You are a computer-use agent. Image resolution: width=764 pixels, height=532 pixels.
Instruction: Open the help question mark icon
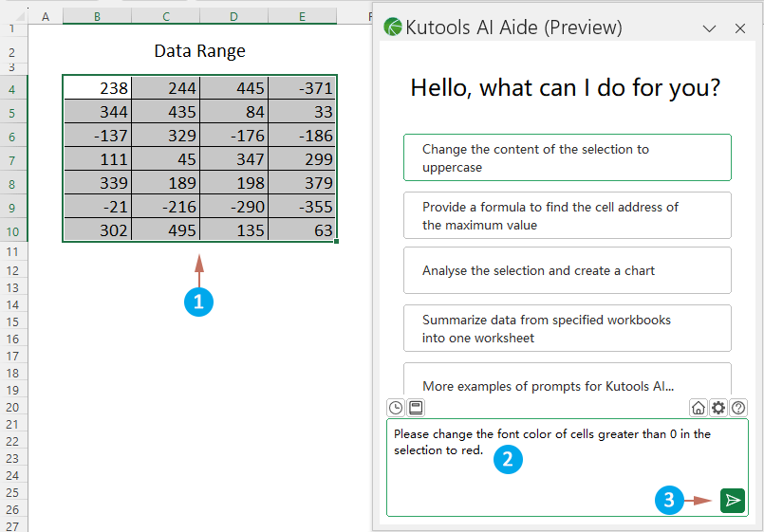(738, 408)
